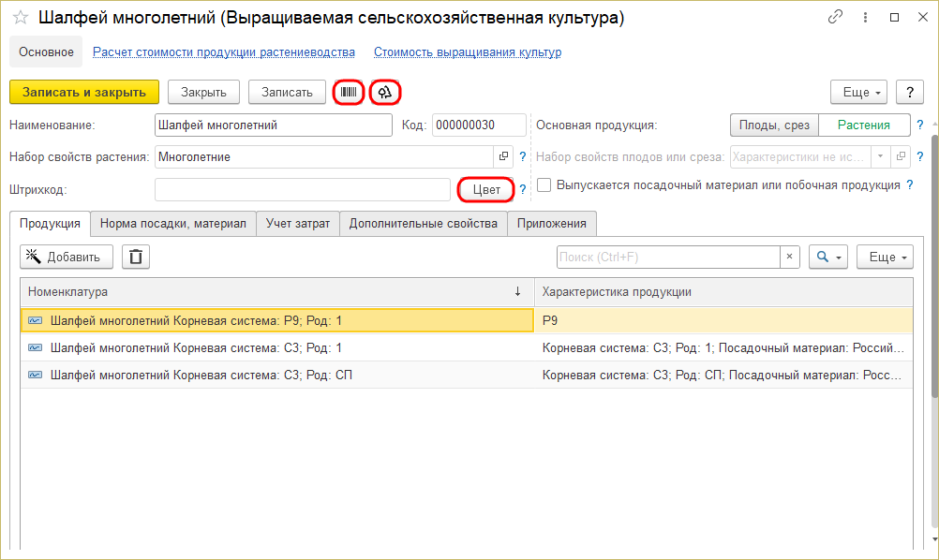Click the plants/trees toolbar icon

[385, 92]
